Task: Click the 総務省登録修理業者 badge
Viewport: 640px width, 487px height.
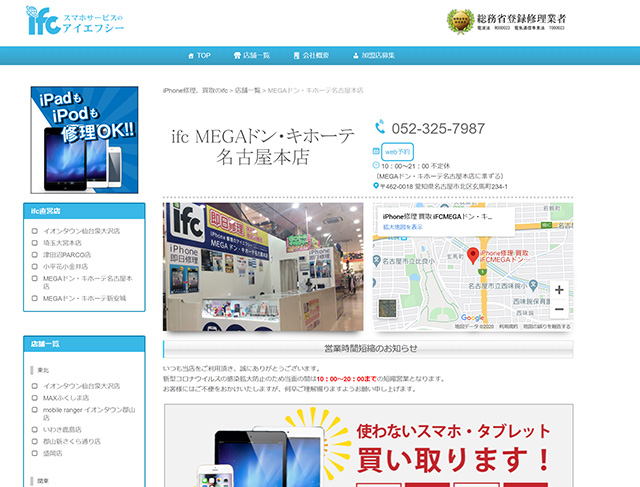Action: pos(507,21)
